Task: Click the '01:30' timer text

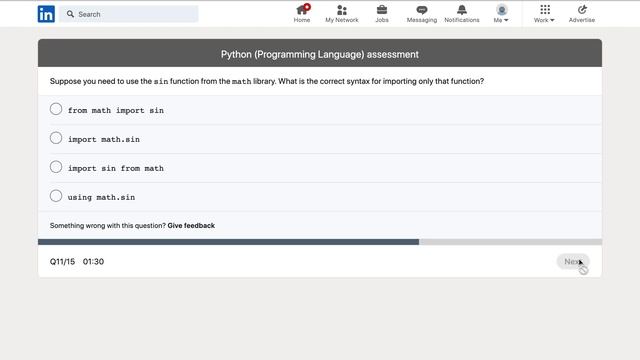Action: point(93,262)
